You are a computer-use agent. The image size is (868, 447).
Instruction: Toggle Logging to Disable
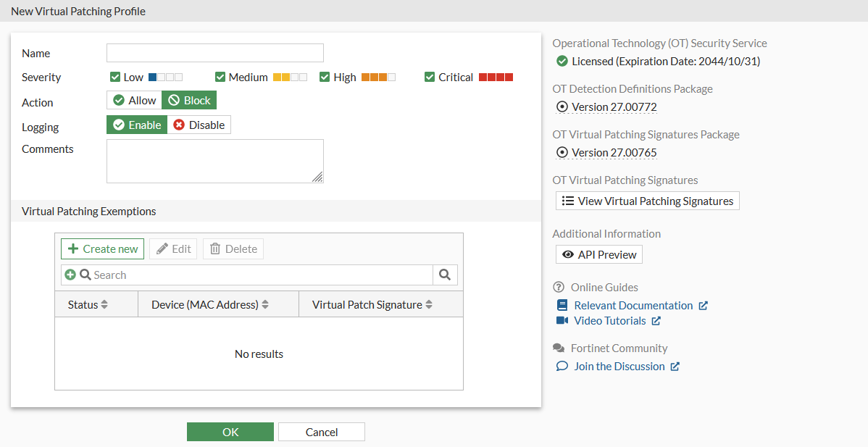point(199,125)
